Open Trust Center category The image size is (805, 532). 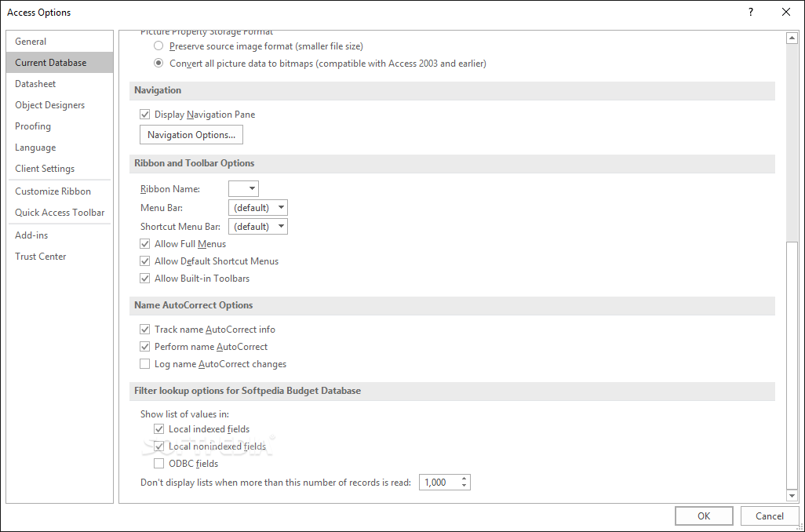point(60,257)
